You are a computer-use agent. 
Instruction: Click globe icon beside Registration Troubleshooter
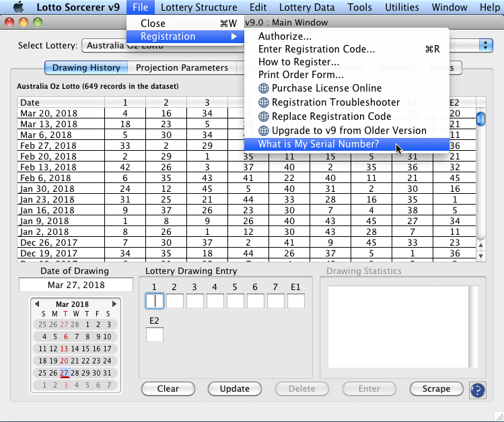[x=264, y=102]
